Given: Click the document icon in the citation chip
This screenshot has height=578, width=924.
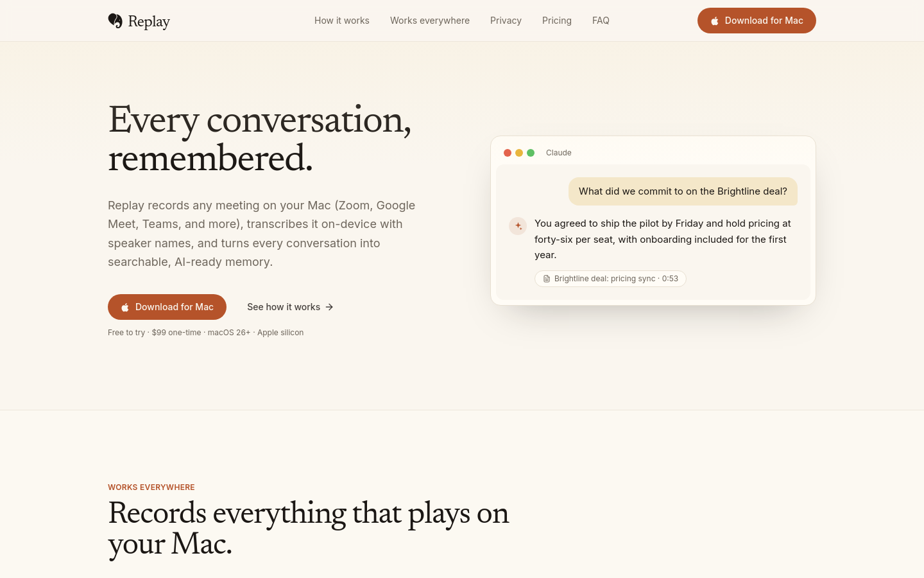Looking at the screenshot, I should click(547, 279).
